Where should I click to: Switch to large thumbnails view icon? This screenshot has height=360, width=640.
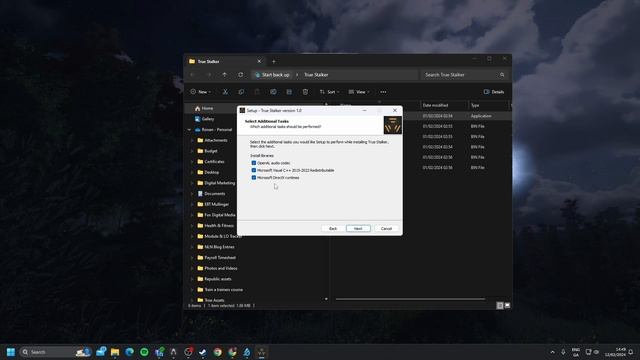[x=507, y=305]
